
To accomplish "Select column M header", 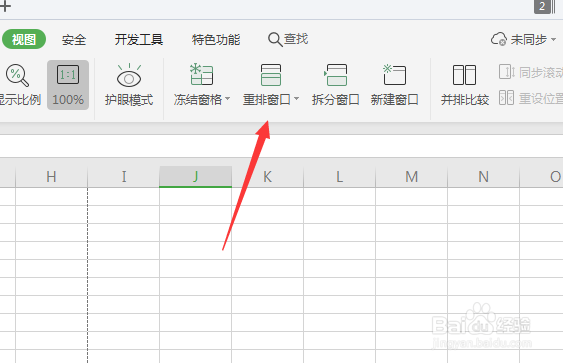I will click(x=411, y=177).
